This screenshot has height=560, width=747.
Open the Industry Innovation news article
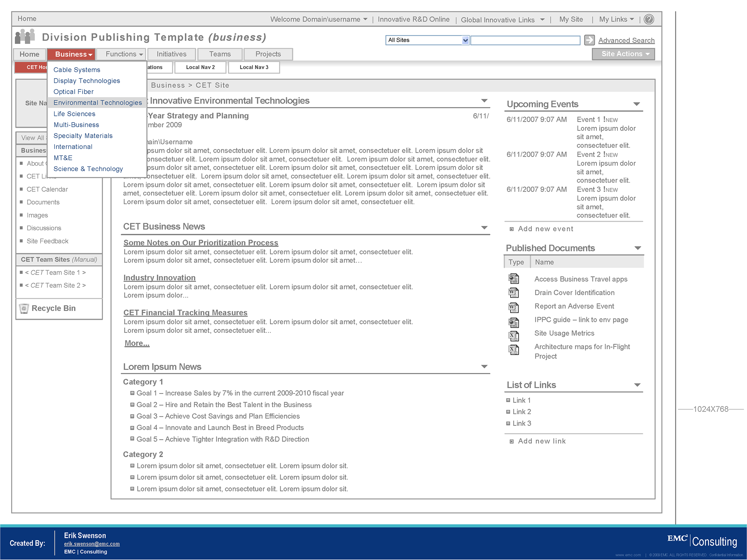(x=160, y=278)
